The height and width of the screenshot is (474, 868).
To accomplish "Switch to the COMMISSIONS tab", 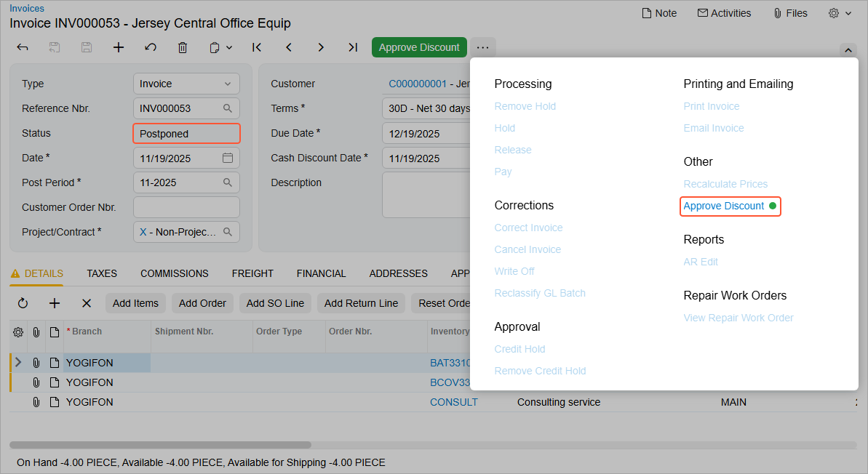I will (175, 273).
